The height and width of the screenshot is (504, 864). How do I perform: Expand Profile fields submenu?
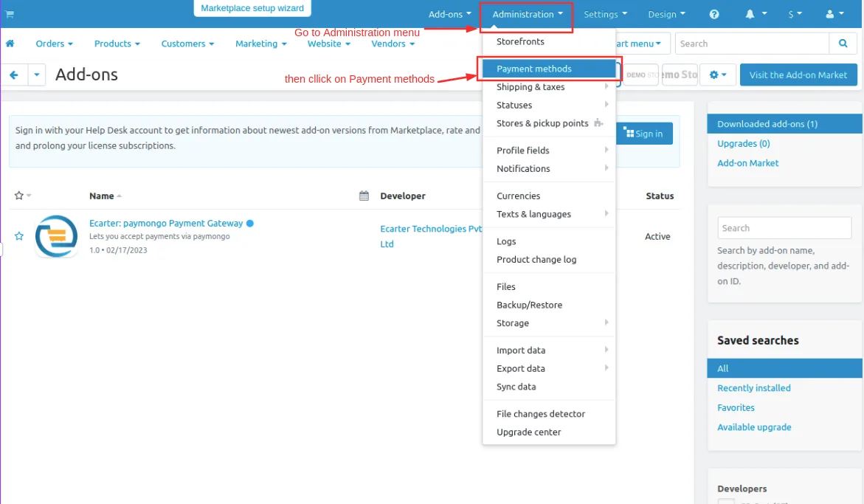[549, 151]
